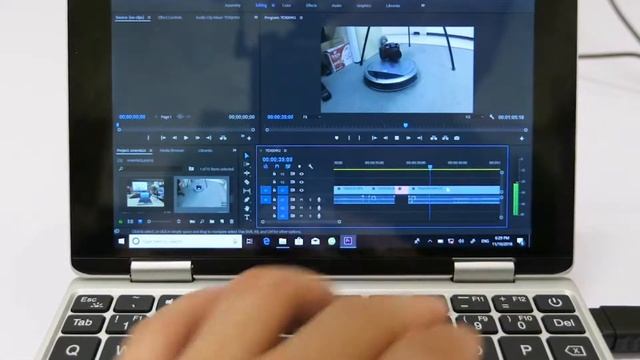Viewport: 640px width, 360px height.
Task: Click Add Marker in Program monitor transport
Action: pyautogui.click(x=336, y=138)
